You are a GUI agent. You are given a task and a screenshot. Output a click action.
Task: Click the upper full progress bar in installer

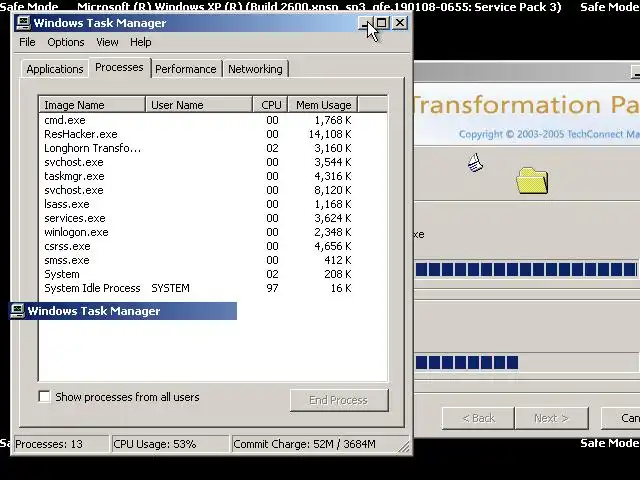pos(527,269)
